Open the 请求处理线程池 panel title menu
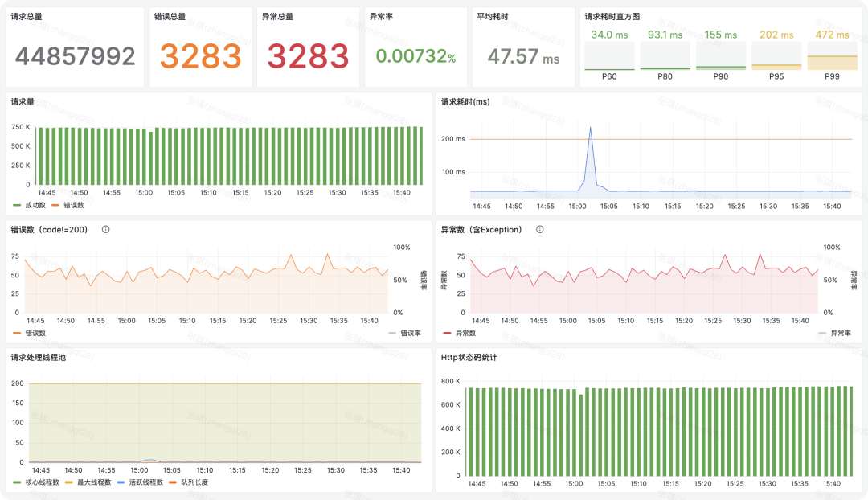This screenshot has height=500, width=868. pos(39,358)
